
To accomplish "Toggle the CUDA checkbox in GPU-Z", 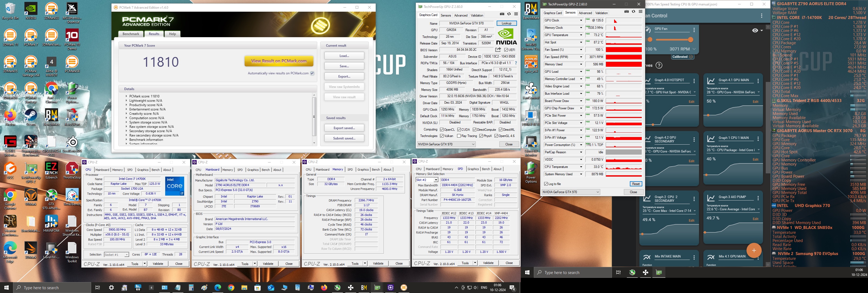I will pos(459,129).
